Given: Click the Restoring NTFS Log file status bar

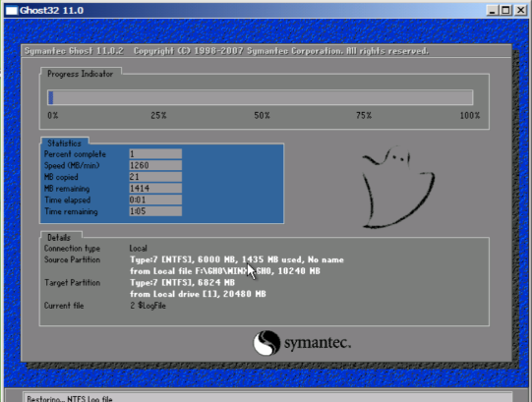Looking at the screenshot, I should [x=267, y=398].
